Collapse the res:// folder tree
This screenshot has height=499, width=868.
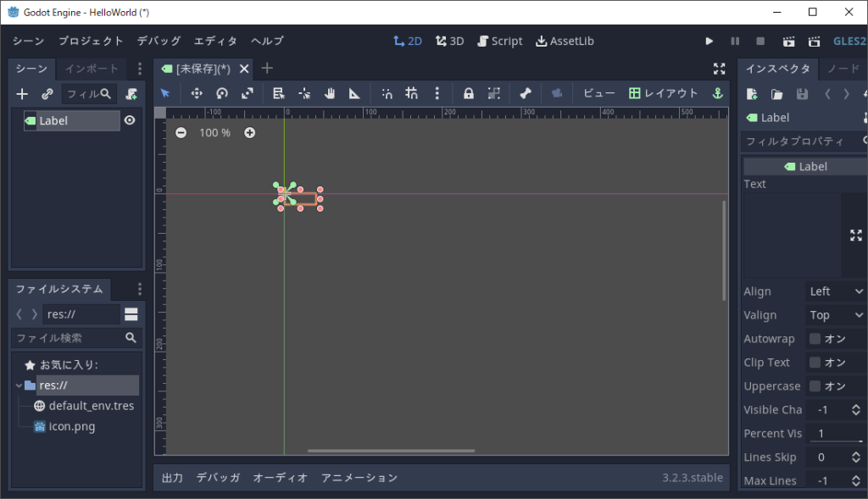(19, 385)
